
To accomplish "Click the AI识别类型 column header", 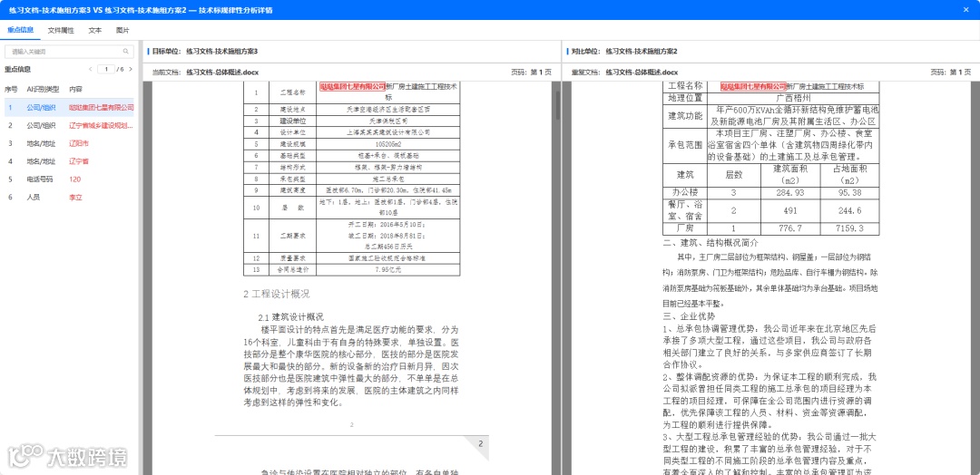I will tap(44, 89).
